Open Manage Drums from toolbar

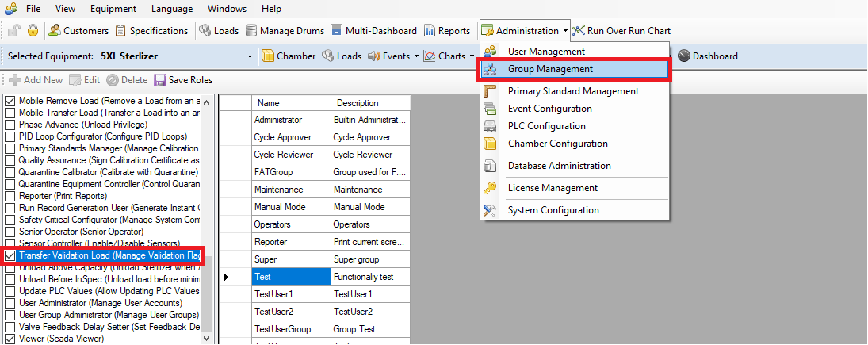tap(251, 31)
